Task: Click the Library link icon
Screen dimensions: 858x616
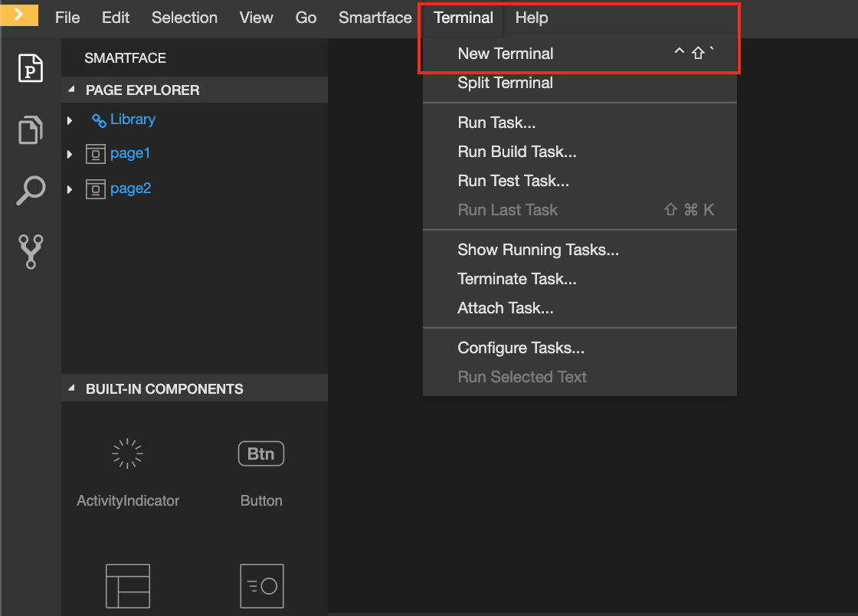Action: point(99,120)
